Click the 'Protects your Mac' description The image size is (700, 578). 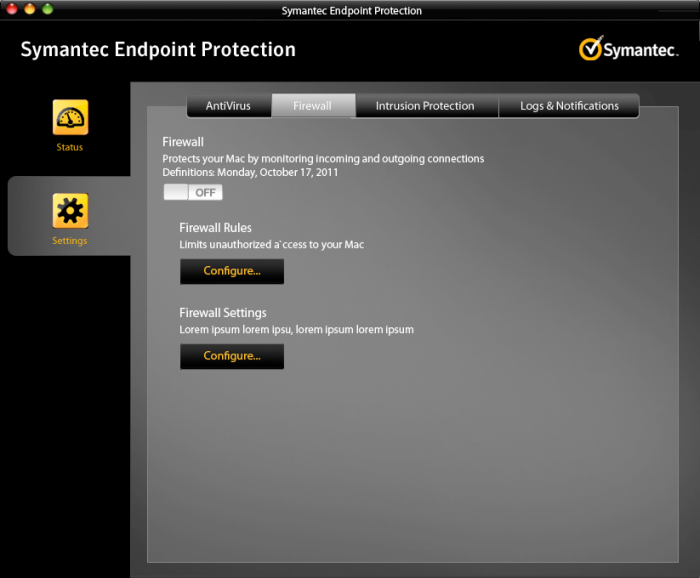tap(323, 159)
